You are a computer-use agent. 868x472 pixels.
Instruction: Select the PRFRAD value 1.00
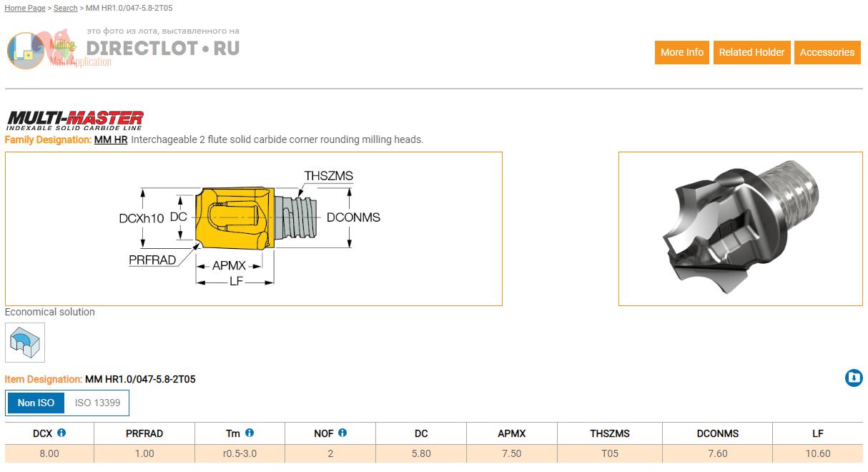[x=144, y=453]
